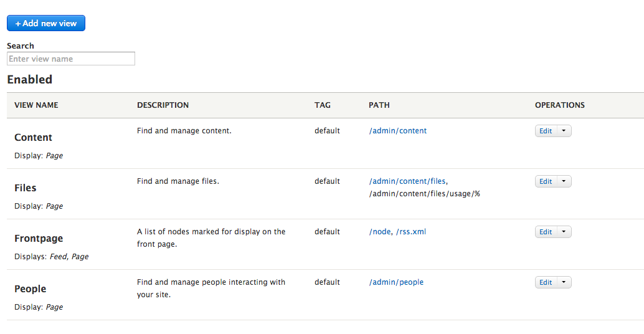
Task: Open the Files view operations dropdown arrow
Action: point(564,181)
